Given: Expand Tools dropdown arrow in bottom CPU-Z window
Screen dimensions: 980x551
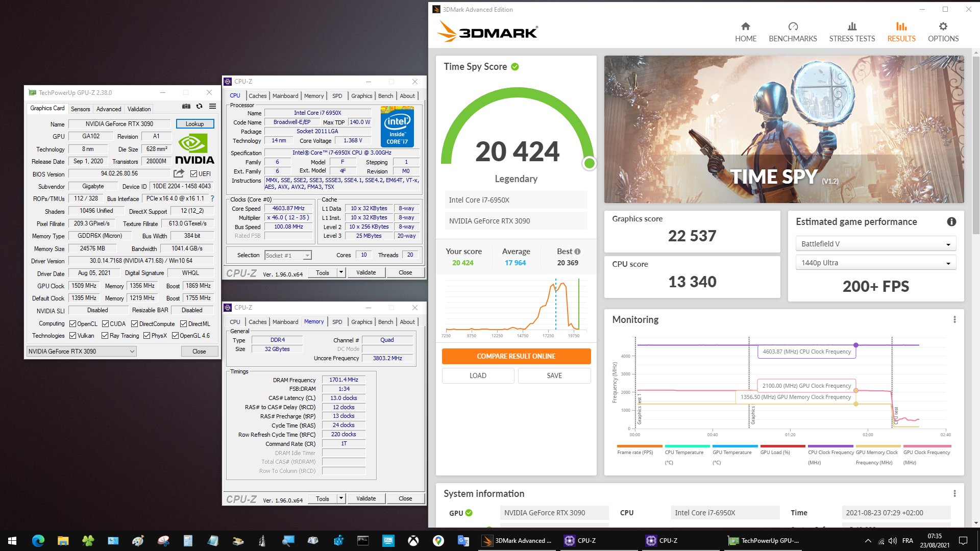Looking at the screenshot, I should coord(341,498).
